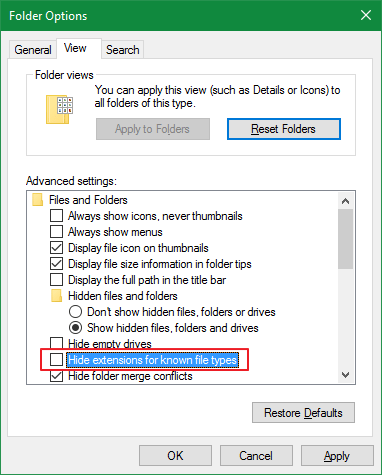
Task: Uncheck 'Display file icon on thumbnails'
Action: [x=56, y=248]
